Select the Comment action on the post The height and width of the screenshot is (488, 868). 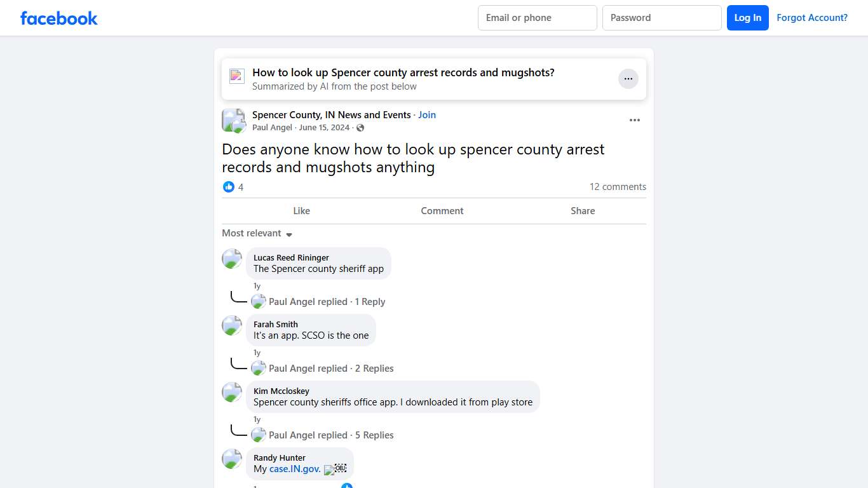(x=442, y=210)
